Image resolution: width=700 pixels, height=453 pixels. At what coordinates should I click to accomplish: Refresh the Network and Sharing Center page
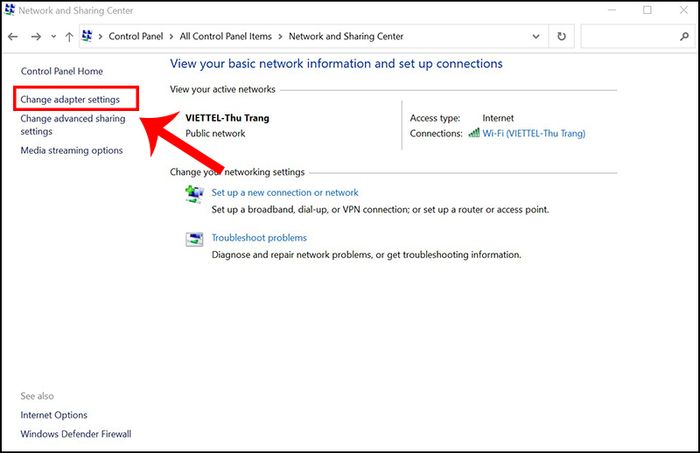(x=562, y=37)
